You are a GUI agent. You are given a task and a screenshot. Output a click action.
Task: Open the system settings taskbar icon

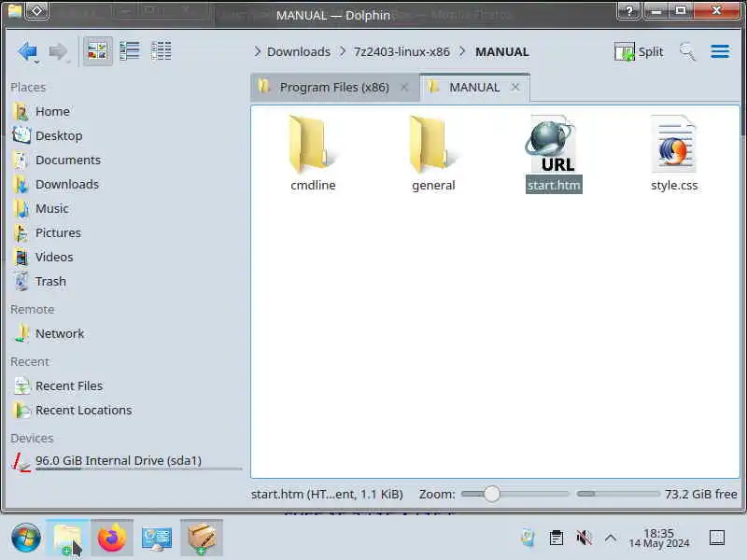[x=157, y=538]
